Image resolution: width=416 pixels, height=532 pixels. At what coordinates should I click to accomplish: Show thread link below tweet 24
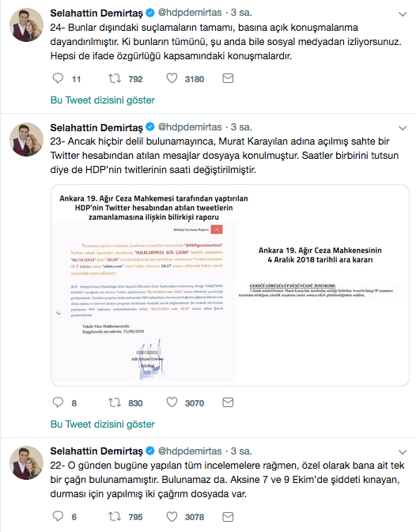pos(103,100)
